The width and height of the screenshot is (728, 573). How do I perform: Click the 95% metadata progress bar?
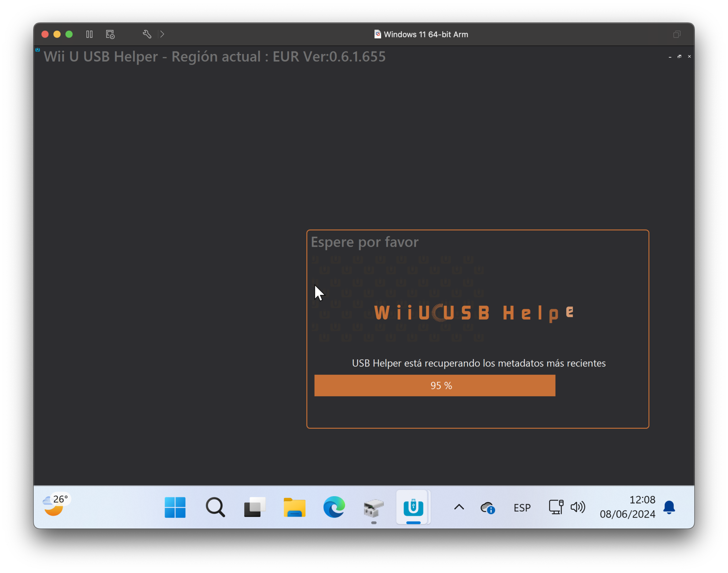(435, 385)
